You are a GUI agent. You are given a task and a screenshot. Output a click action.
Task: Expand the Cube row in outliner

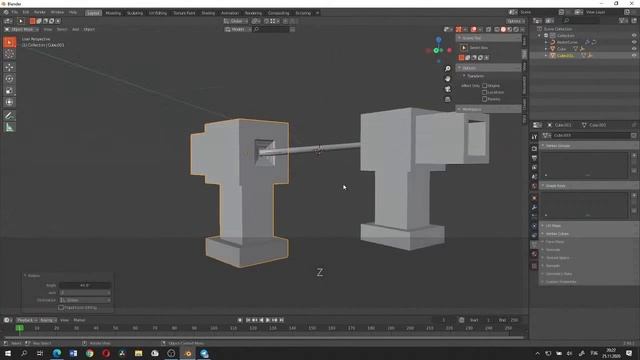tap(546, 49)
